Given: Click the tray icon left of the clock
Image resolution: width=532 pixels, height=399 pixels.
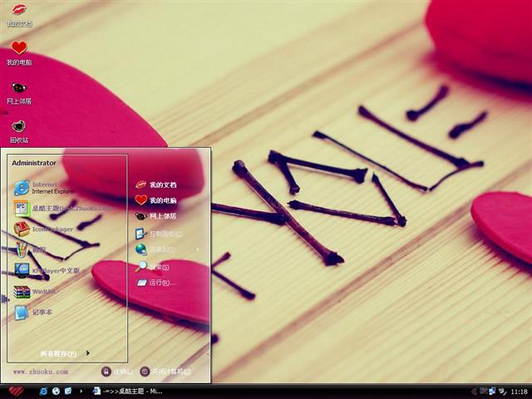Looking at the screenshot, I should point(502,392).
